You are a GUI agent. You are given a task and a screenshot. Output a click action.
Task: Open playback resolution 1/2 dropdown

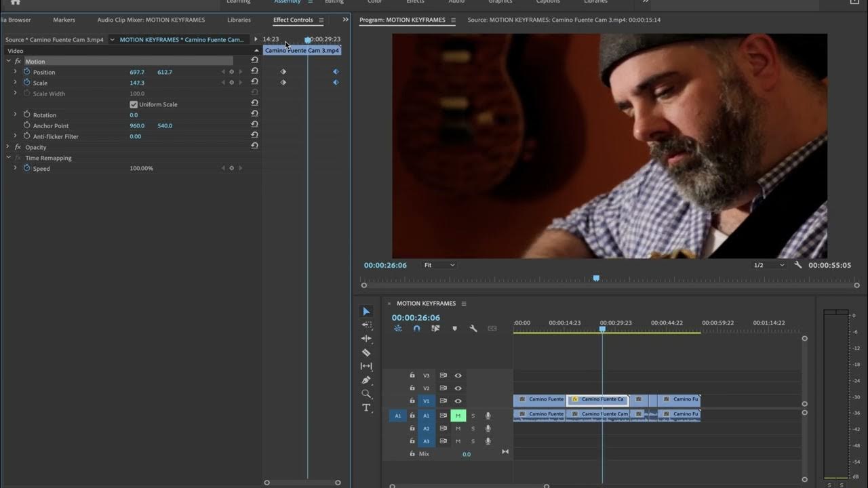coord(768,265)
